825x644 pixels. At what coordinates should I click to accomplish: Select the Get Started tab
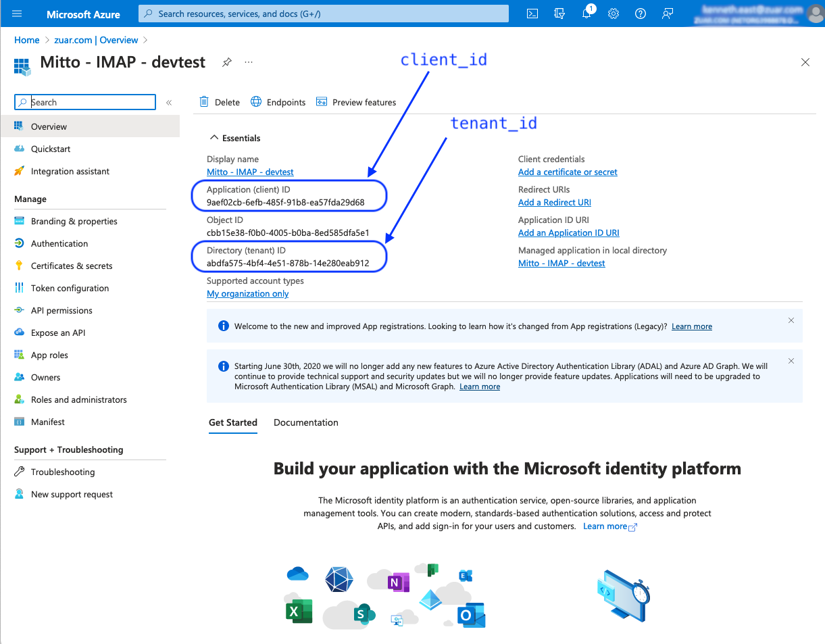(x=233, y=422)
